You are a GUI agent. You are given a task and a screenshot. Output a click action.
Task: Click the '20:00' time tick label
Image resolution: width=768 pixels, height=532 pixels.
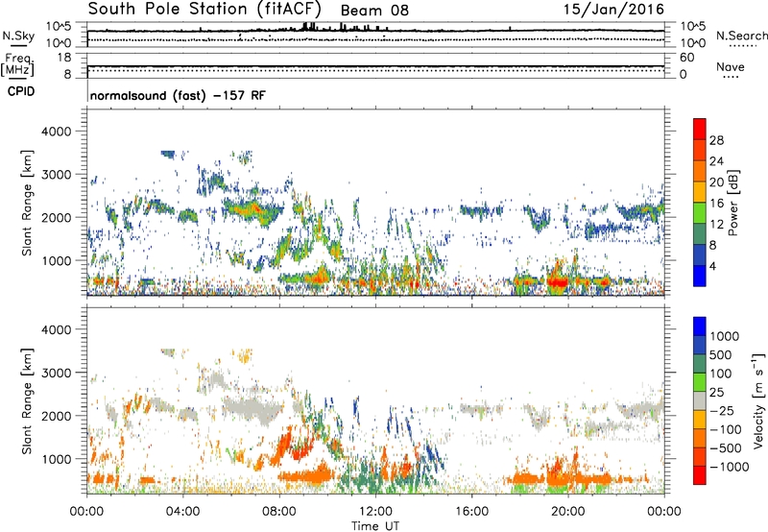click(x=567, y=512)
